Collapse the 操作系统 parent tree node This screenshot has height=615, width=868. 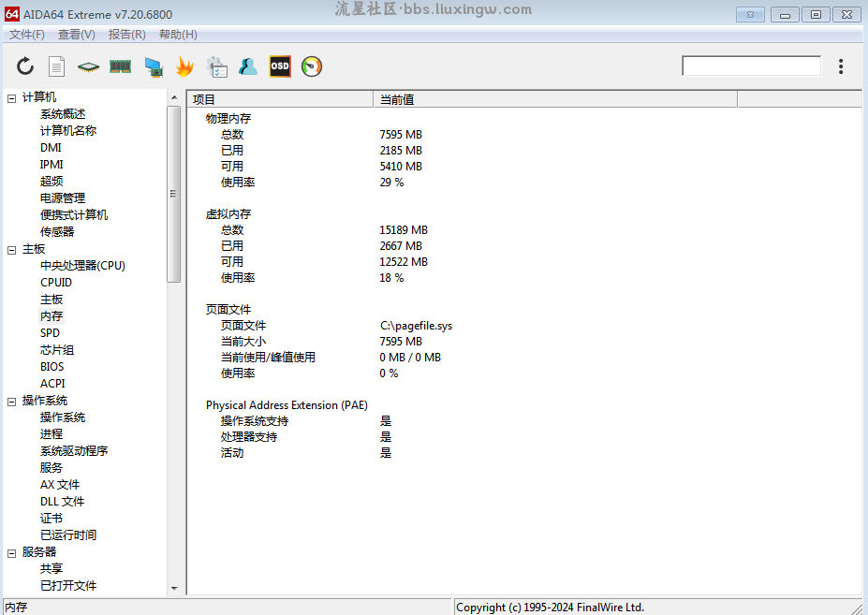pyautogui.click(x=11, y=402)
